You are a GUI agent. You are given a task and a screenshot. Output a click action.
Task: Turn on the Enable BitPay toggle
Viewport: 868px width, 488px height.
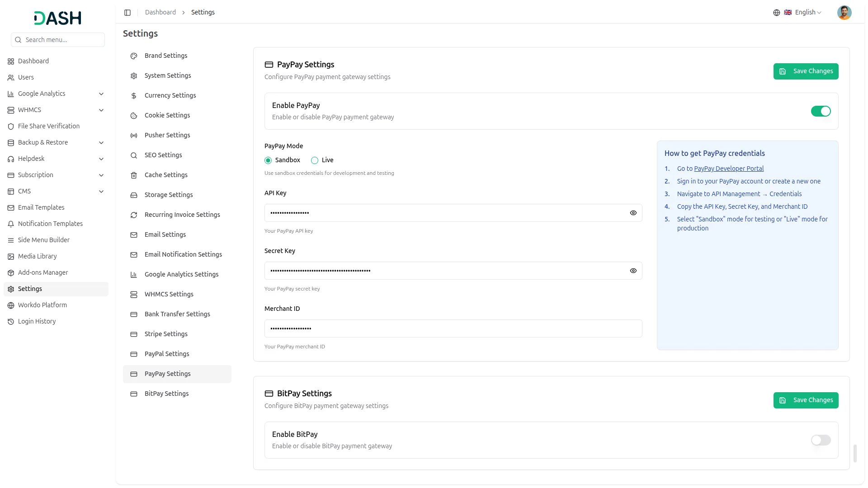coord(821,440)
